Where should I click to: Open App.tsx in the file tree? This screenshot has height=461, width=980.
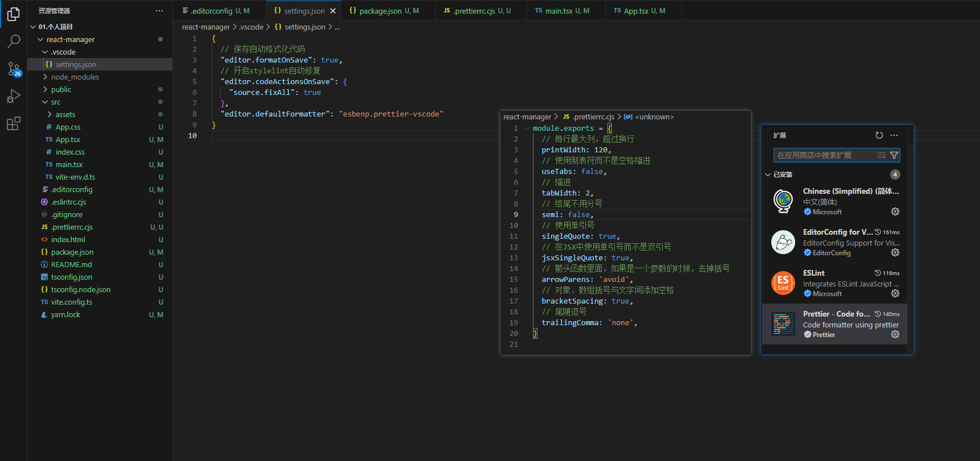[x=100, y=139]
